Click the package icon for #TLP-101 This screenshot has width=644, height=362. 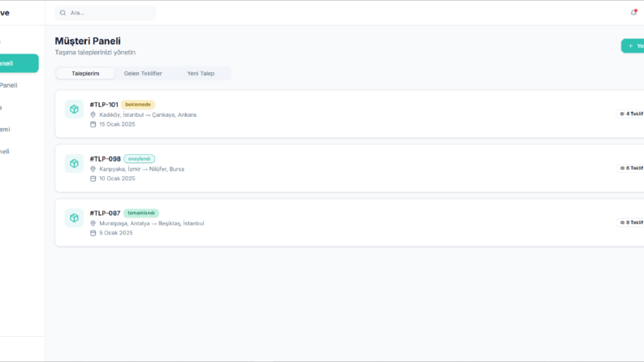[x=75, y=110]
